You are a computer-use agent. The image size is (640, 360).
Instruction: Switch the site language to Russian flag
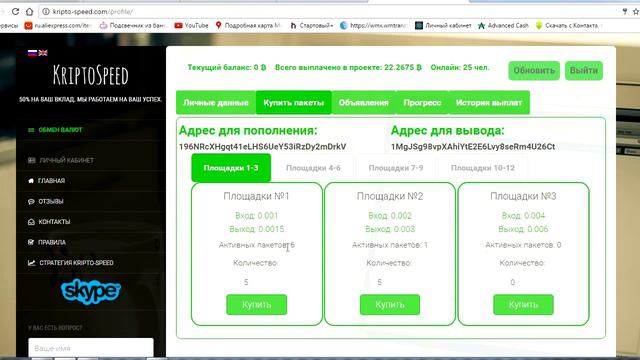coord(32,53)
